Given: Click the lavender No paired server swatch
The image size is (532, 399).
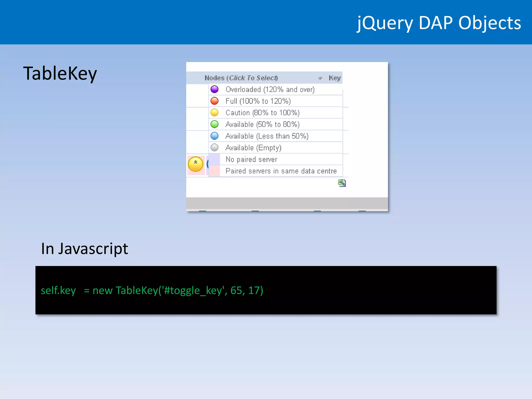Looking at the screenshot, I should coord(215,159).
